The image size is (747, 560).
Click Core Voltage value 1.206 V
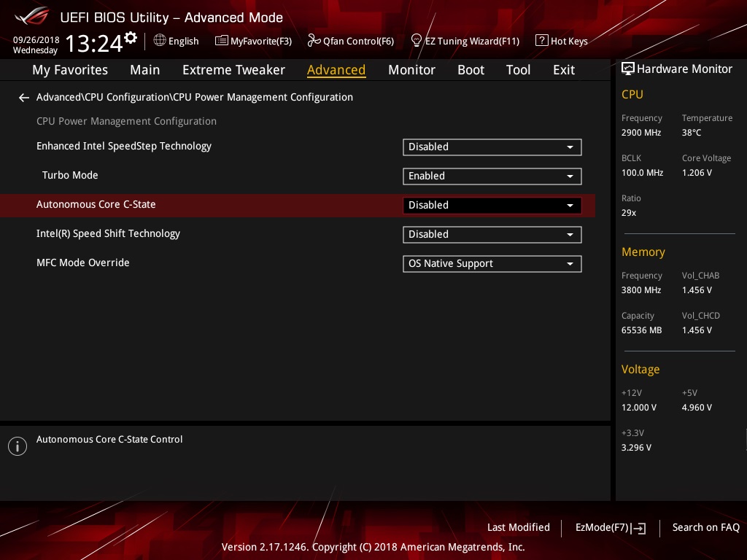pyautogui.click(x=697, y=172)
